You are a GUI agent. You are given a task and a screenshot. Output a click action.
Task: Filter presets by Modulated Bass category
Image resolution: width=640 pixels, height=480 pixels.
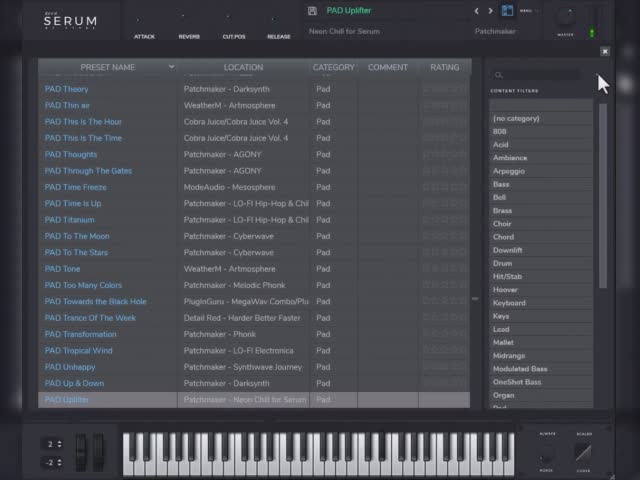click(x=541, y=369)
